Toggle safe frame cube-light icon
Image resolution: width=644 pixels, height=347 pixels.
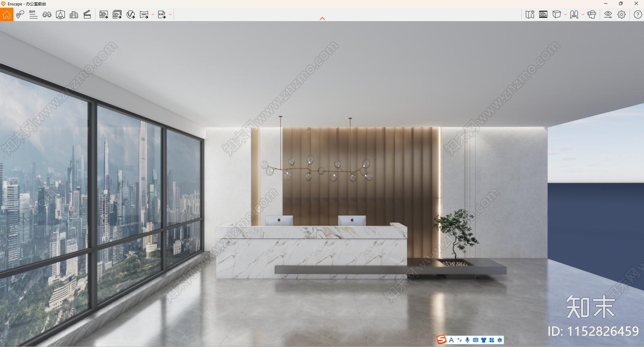[60, 15]
